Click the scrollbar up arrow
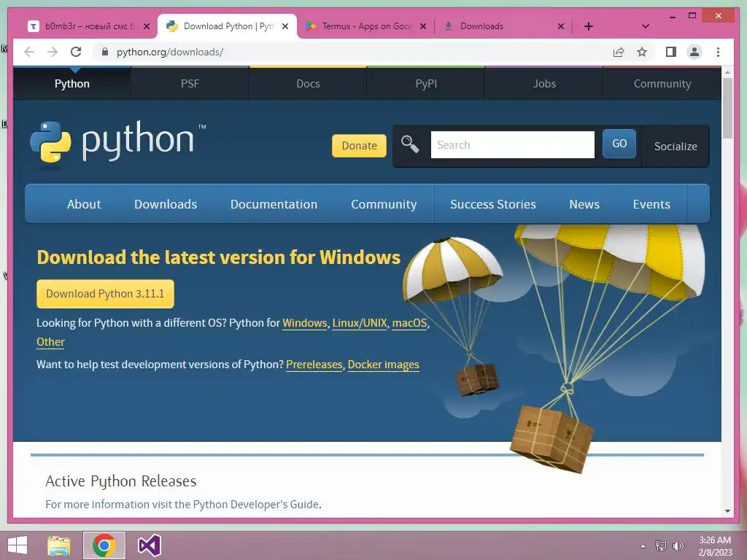The image size is (747, 560). point(727,72)
